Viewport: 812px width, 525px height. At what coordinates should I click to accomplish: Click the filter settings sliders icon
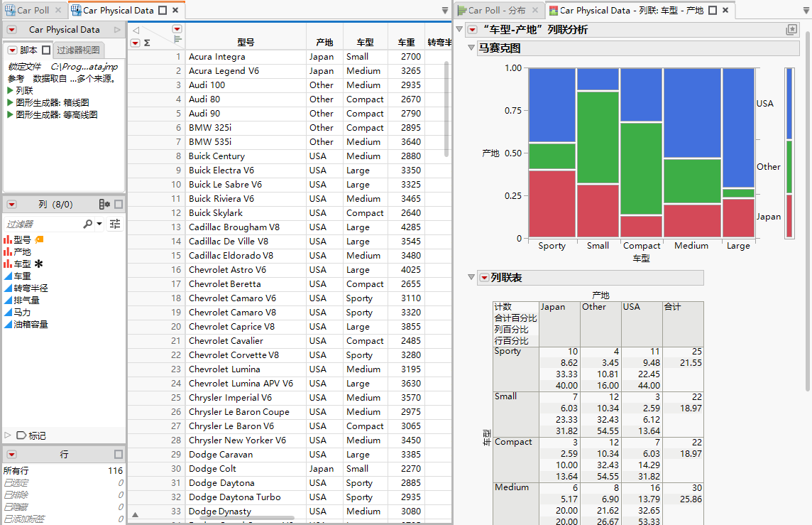115,224
